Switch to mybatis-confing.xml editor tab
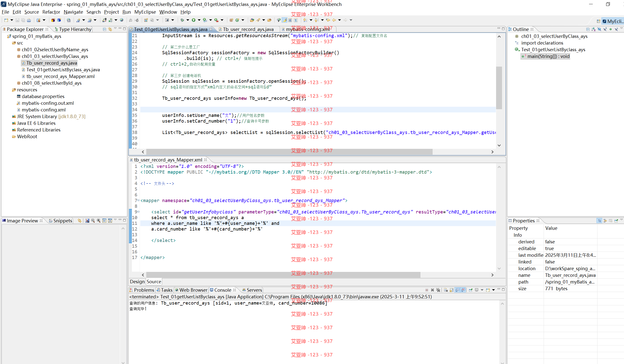Viewport: 624px width, 364px height. click(x=308, y=29)
